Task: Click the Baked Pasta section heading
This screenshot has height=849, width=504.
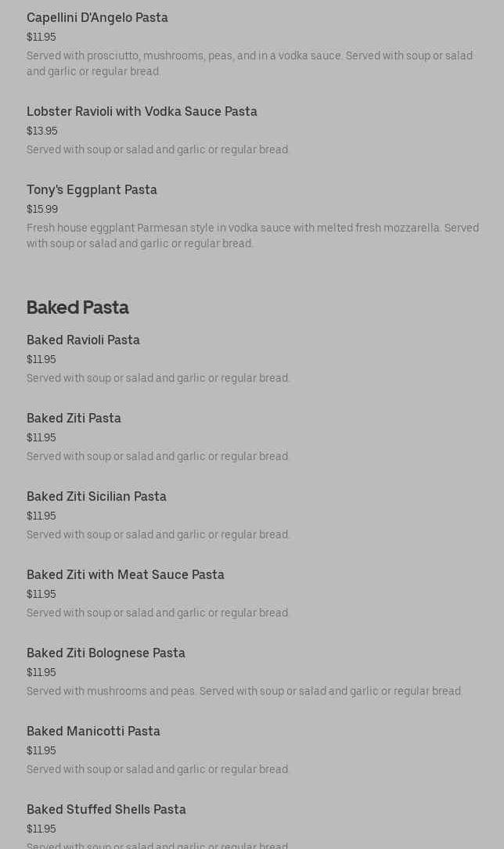Action: [77, 308]
